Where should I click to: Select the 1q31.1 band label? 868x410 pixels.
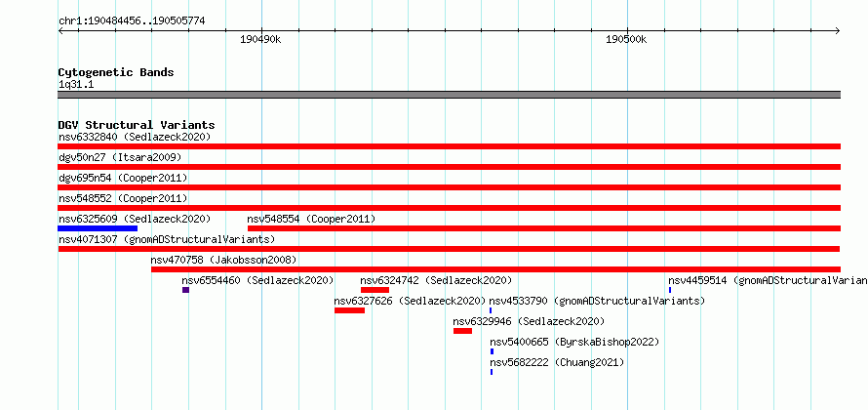click(76, 85)
